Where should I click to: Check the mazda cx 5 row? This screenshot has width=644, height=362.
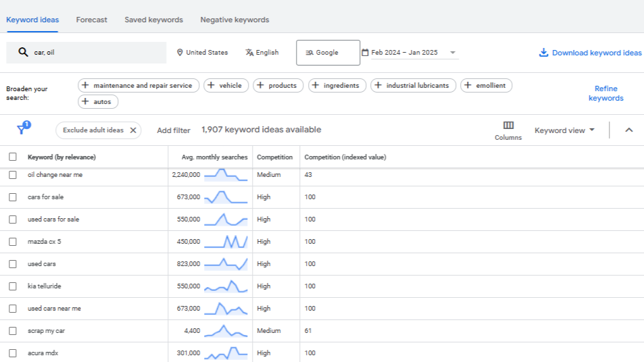pyautogui.click(x=13, y=242)
